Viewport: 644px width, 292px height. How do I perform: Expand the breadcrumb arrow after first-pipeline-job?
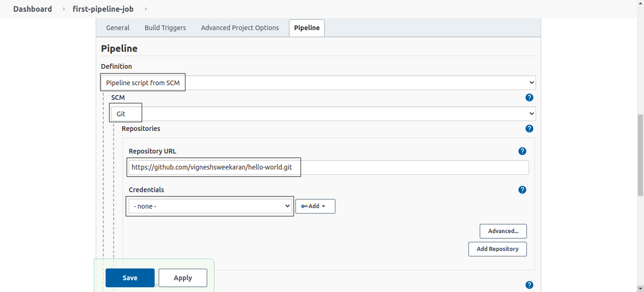click(x=146, y=9)
